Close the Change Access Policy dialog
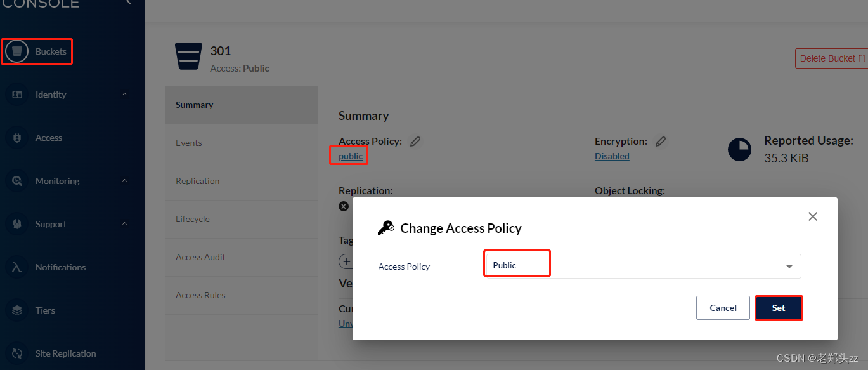The width and height of the screenshot is (868, 370). pos(813,216)
